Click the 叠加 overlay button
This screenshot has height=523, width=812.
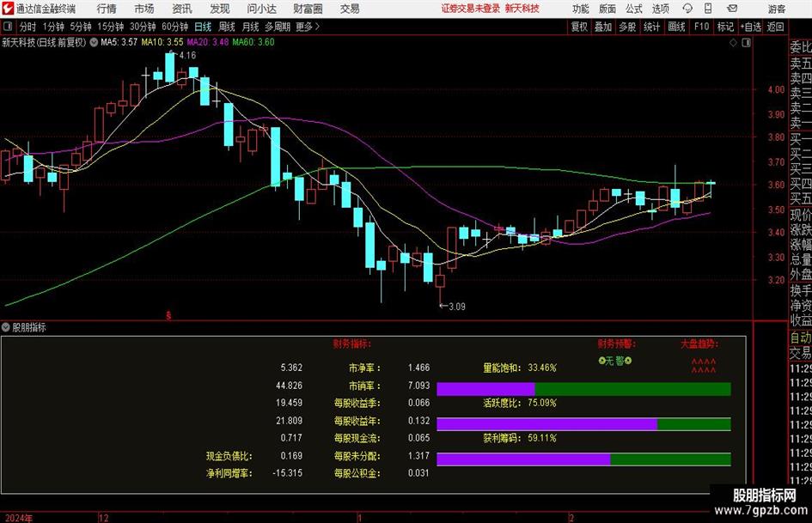tap(603, 27)
